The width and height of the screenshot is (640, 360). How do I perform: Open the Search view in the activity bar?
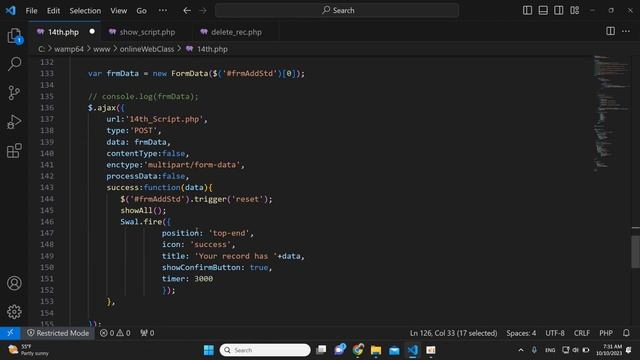pyautogui.click(x=14, y=64)
